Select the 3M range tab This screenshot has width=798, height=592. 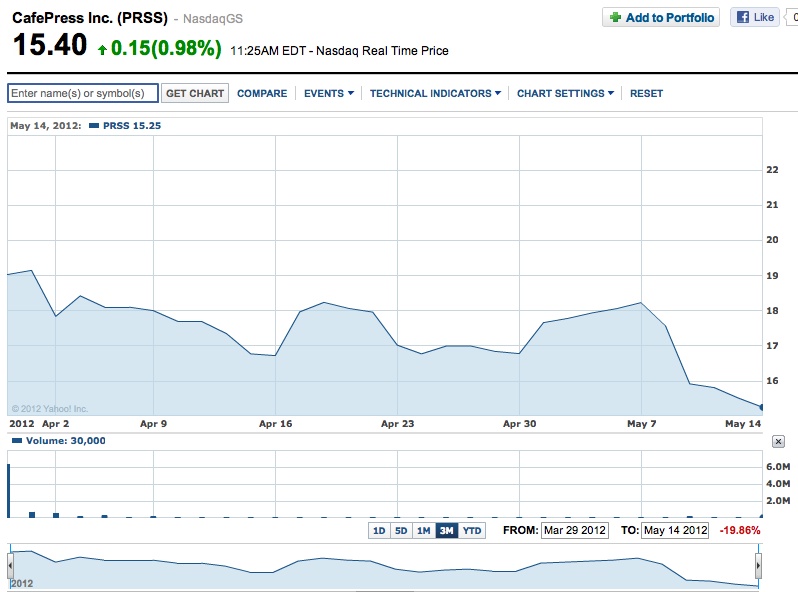[x=446, y=531]
